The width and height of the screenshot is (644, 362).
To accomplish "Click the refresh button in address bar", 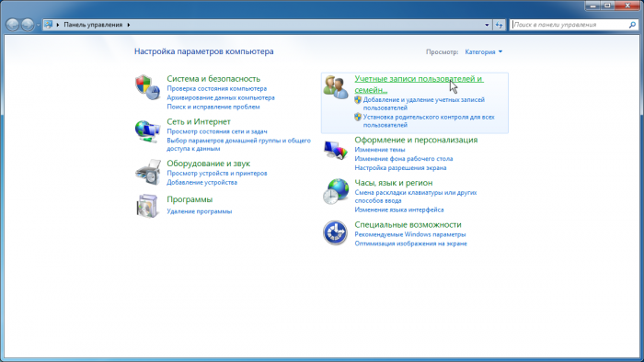I will (499, 25).
